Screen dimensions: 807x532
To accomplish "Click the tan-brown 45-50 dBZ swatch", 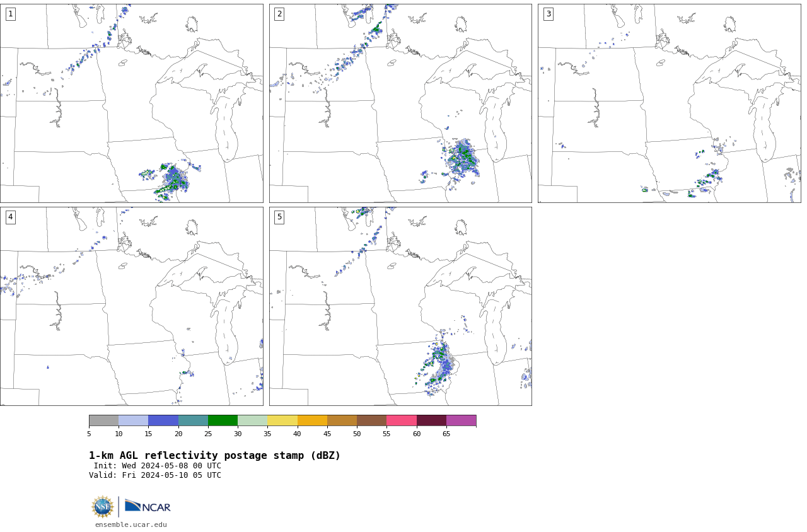I will coord(342,420).
